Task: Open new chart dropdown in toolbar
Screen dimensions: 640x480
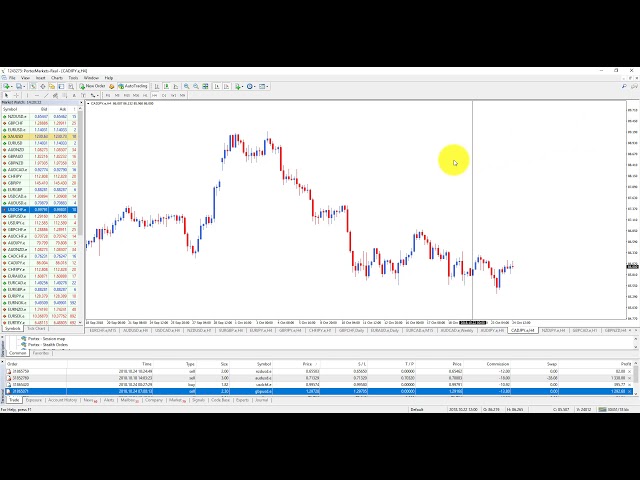Action: coord(9,86)
